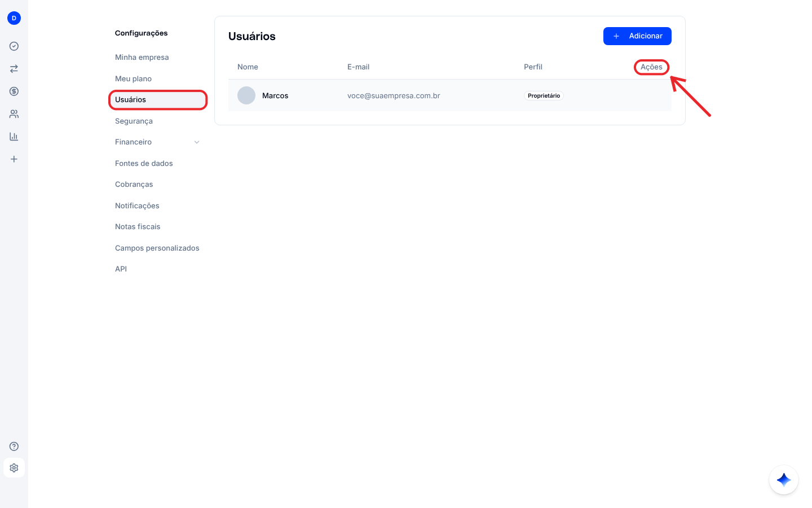Open the check-circle tasks icon in sidebar
Image resolution: width=812 pixels, height=508 pixels.
click(14, 46)
